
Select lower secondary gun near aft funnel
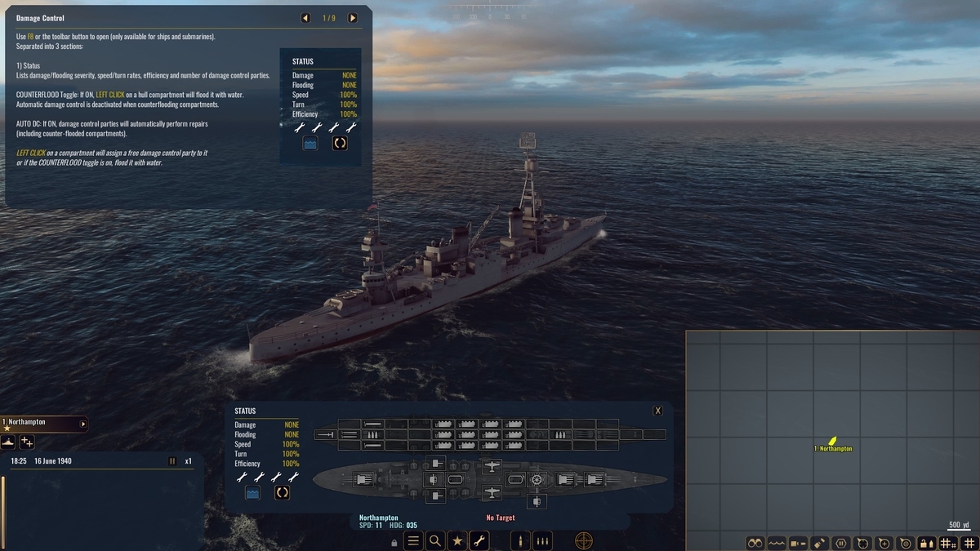click(x=435, y=496)
